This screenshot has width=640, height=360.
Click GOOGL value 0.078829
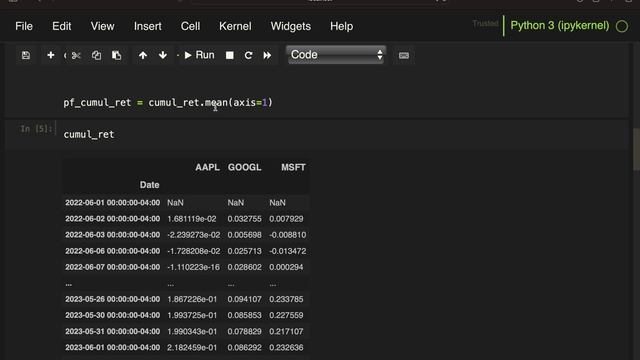pos(244,331)
